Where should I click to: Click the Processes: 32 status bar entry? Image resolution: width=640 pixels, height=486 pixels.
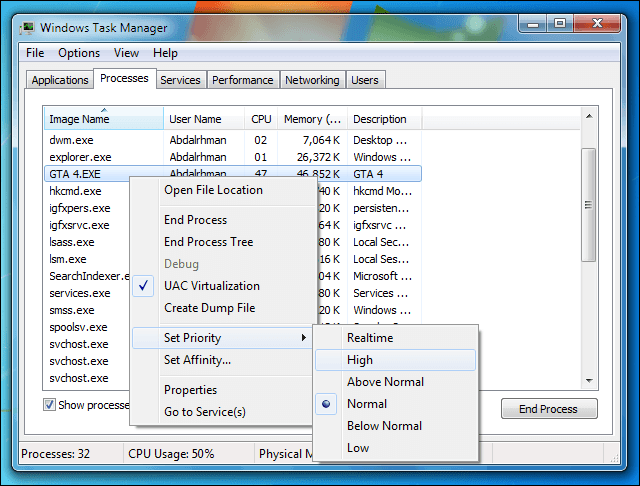click(56, 454)
